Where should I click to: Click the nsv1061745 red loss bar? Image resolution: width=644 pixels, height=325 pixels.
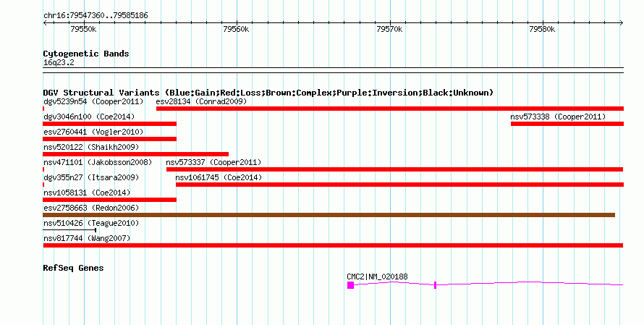[399, 185]
